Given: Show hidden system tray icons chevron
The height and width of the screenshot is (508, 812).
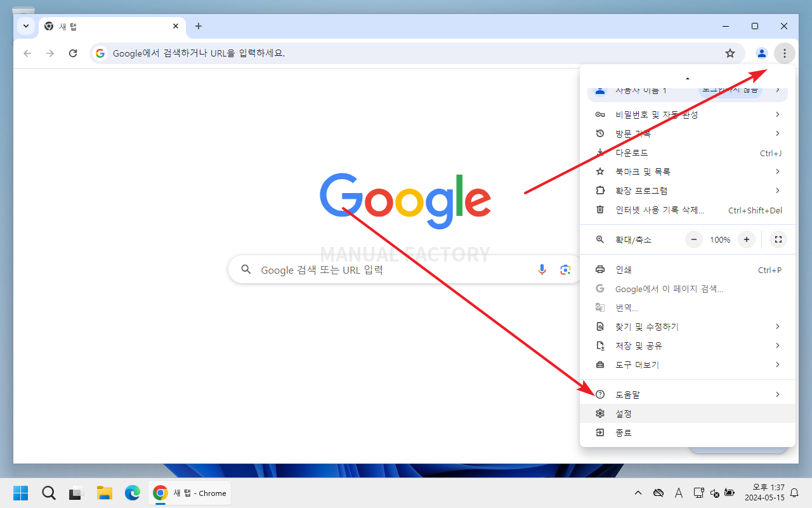Looking at the screenshot, I should 638,493.
